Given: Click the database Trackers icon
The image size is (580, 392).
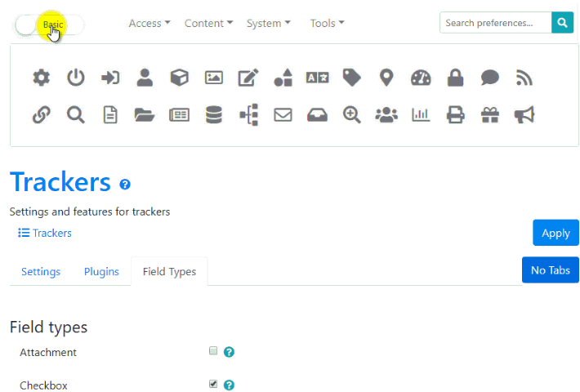Looking at the screenshot, I should (214, 114).
